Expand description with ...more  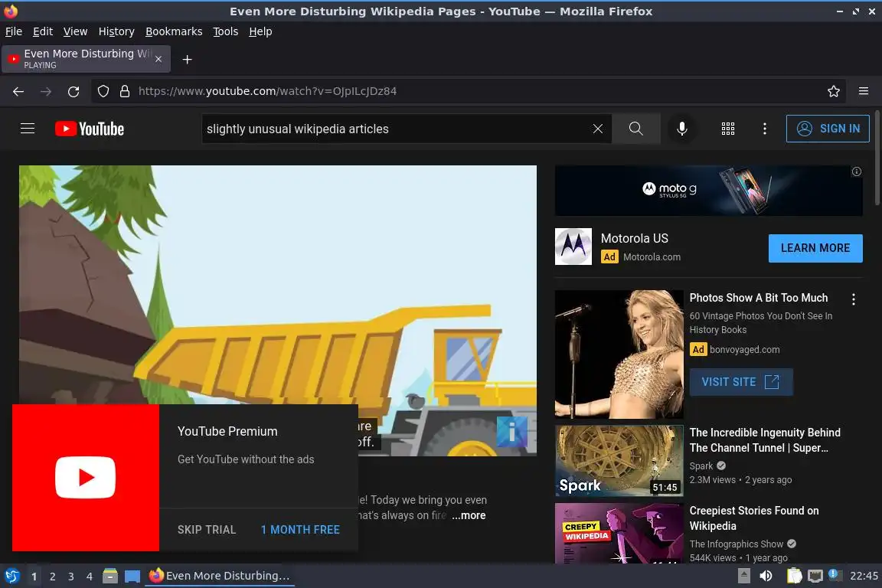click(469, 515)
